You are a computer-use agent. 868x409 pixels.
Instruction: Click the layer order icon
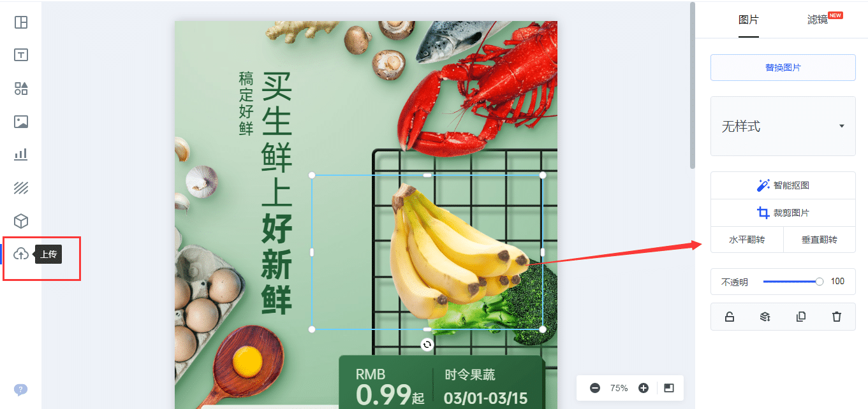765,317
